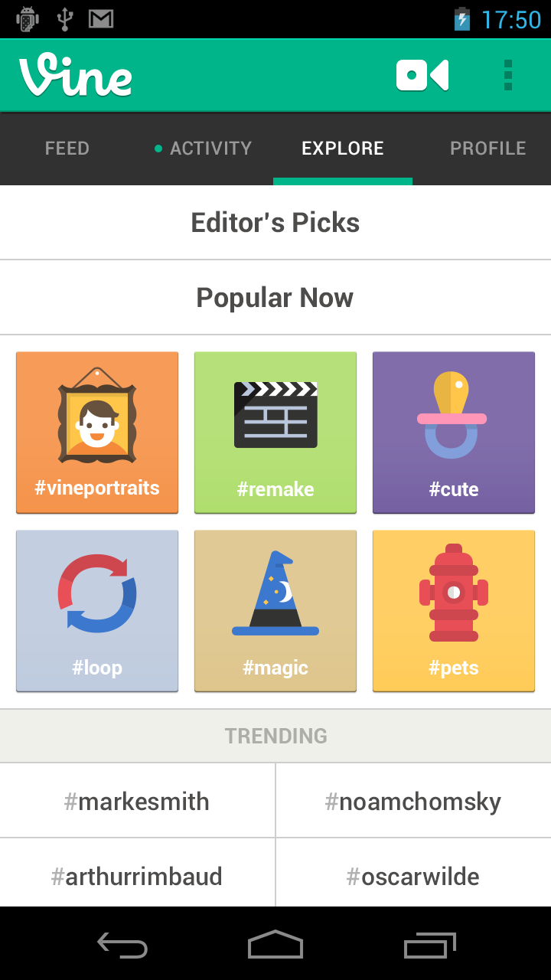Open the #loop arrows tile
Viewport: 551px width, 980px height.
click(x=97, y=611)
